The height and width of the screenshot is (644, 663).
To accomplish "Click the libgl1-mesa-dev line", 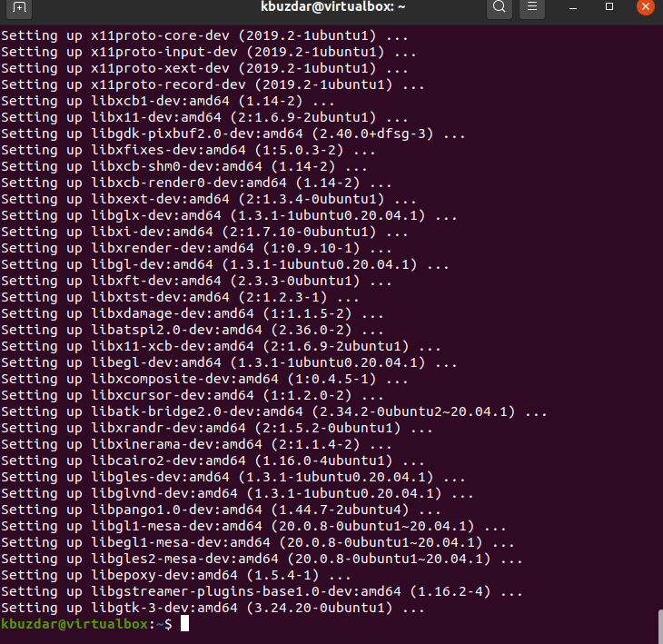I will tap(253, 526).
